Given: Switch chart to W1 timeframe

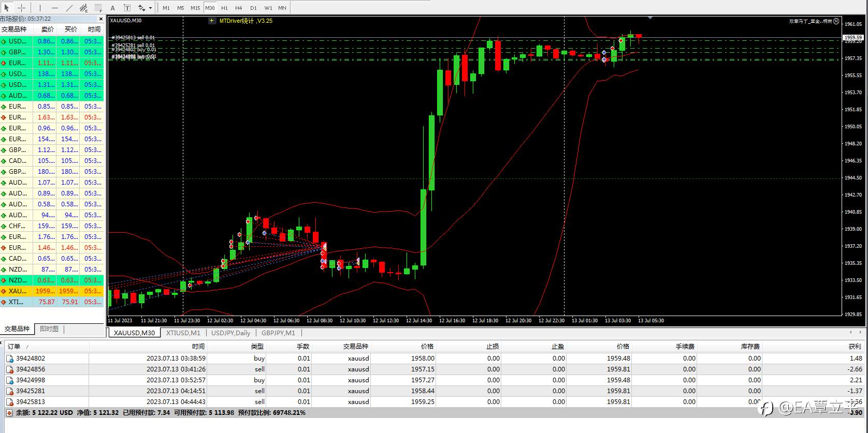Looking at the screenshot, I should coord(268,8).
